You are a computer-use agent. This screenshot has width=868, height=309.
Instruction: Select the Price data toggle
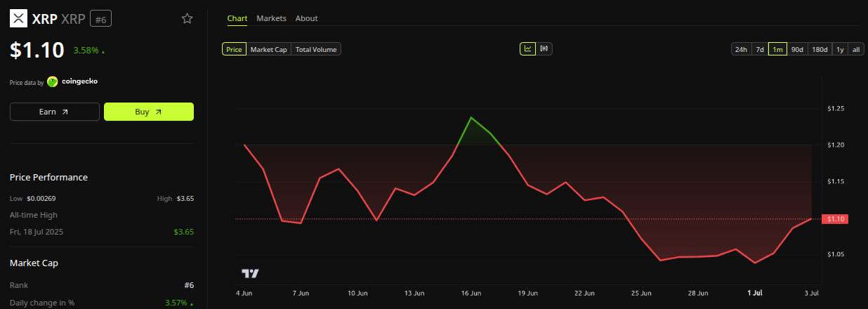234,49
